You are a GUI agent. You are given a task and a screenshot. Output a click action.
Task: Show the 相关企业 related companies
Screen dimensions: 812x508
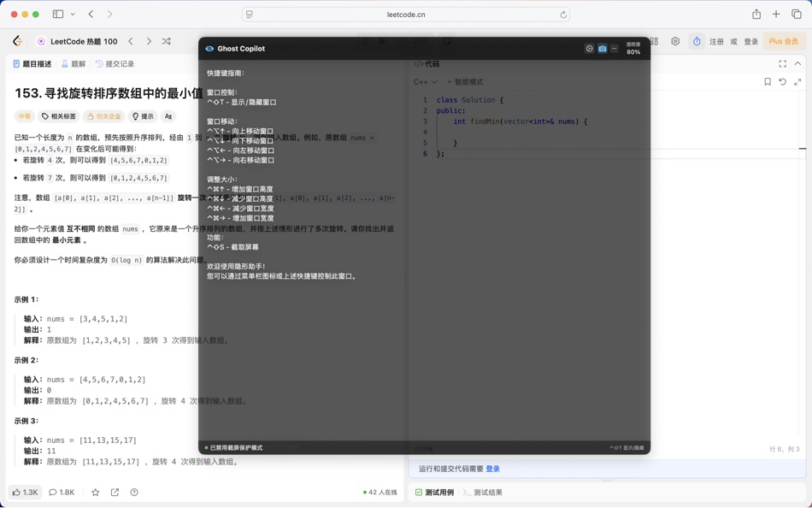tap(103, 116)
